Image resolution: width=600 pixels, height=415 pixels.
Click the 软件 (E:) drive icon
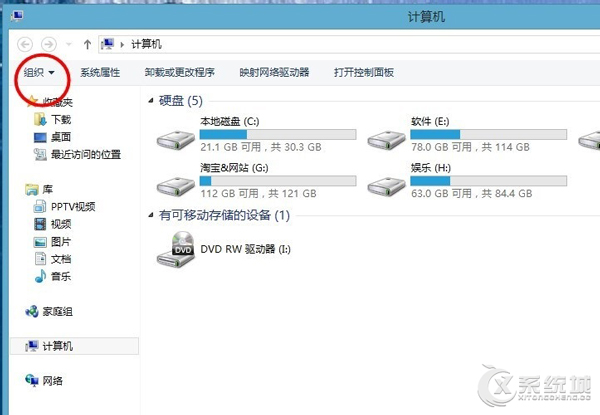[386, 140]
